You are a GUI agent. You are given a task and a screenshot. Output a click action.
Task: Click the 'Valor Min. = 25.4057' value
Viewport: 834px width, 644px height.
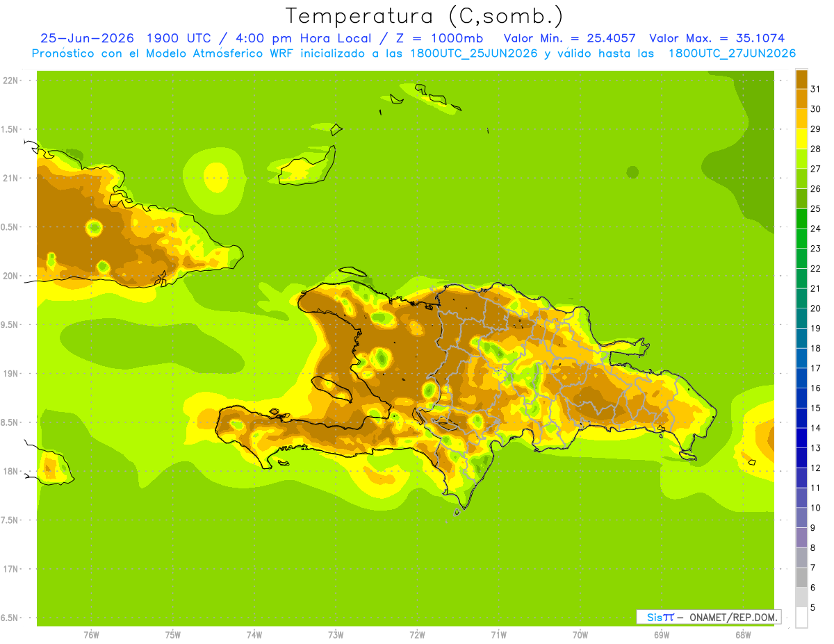[569, 38]
